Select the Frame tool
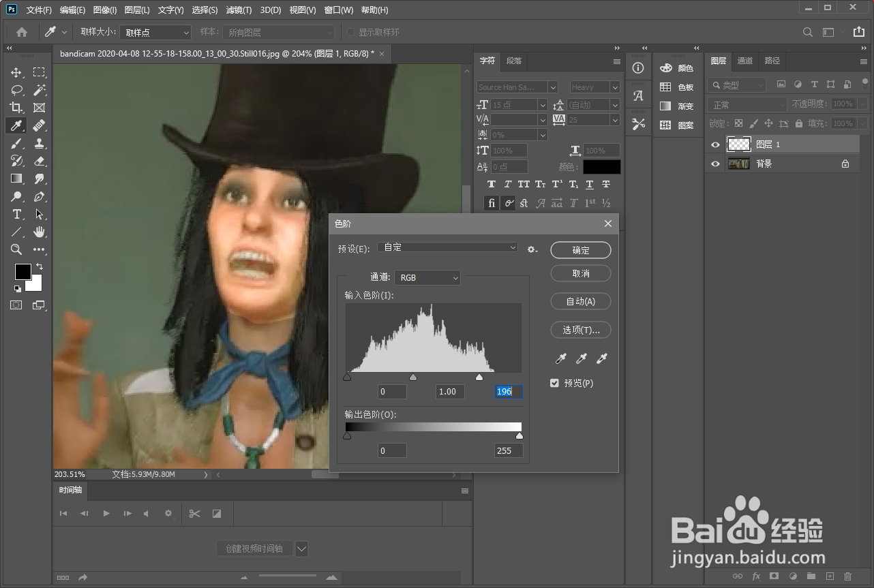 pyautogui.click(x=40, y=108)
